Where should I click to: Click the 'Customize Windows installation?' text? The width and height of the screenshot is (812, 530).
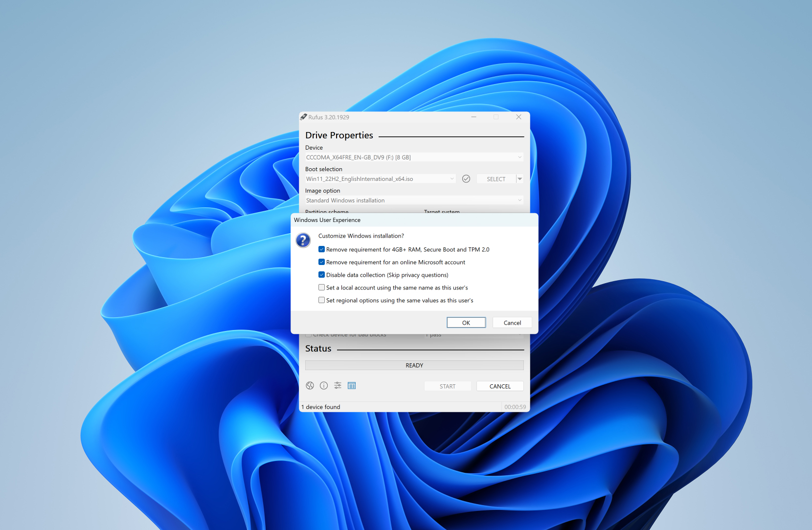tap(361, 236)
